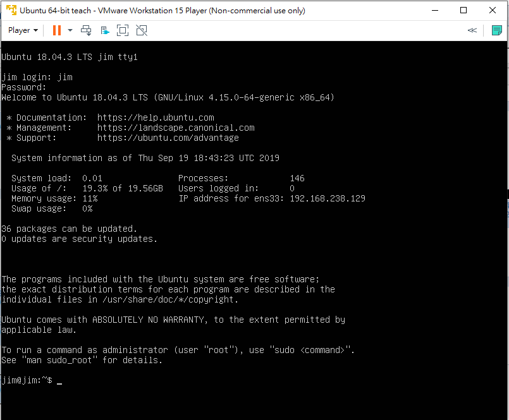Click Send Ctrl+Alt+Del icon
The height and width of the screenshot is (420, 509).
(x=86, y=30)
